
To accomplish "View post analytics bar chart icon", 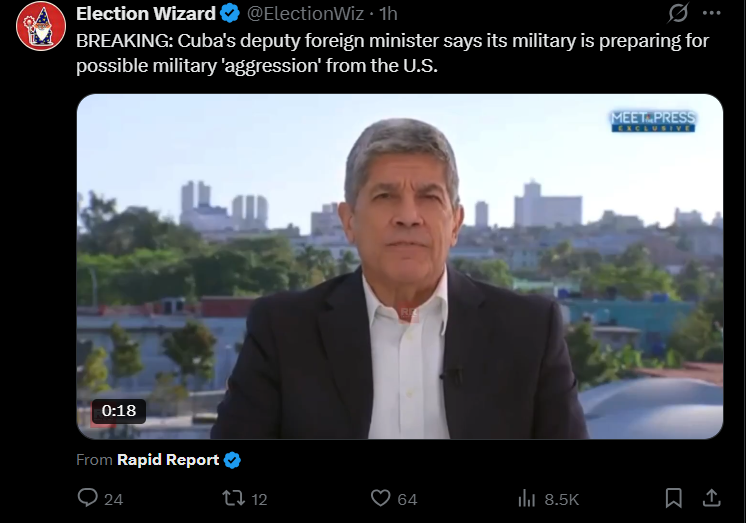I will click(527, 499).
